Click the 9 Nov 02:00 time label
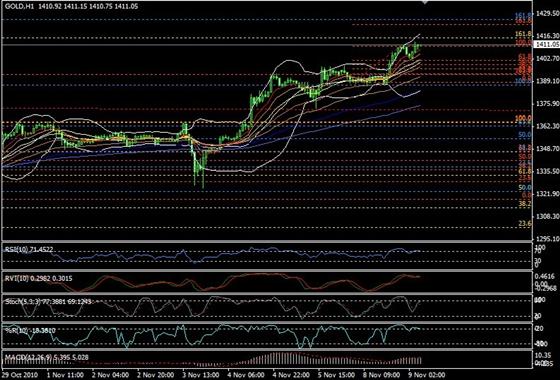The width and height of the screenshot is (560, 380). click(x=427, y=375)
